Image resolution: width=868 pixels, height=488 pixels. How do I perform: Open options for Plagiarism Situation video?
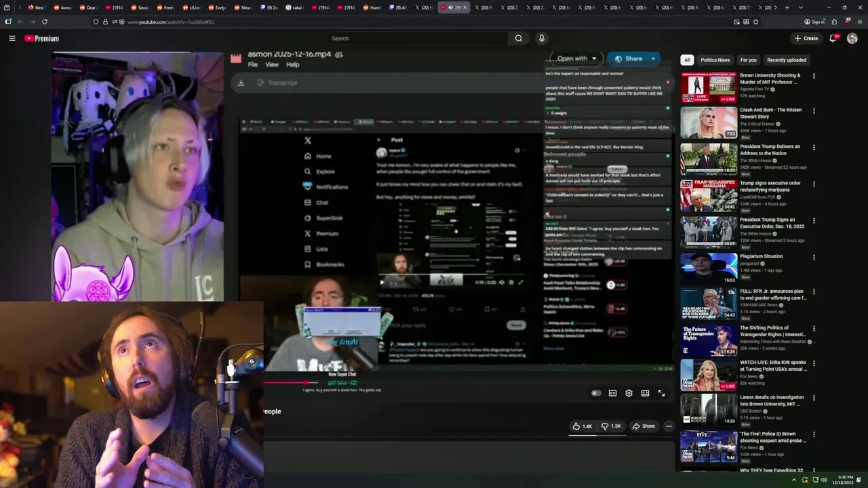pos(814,257)
